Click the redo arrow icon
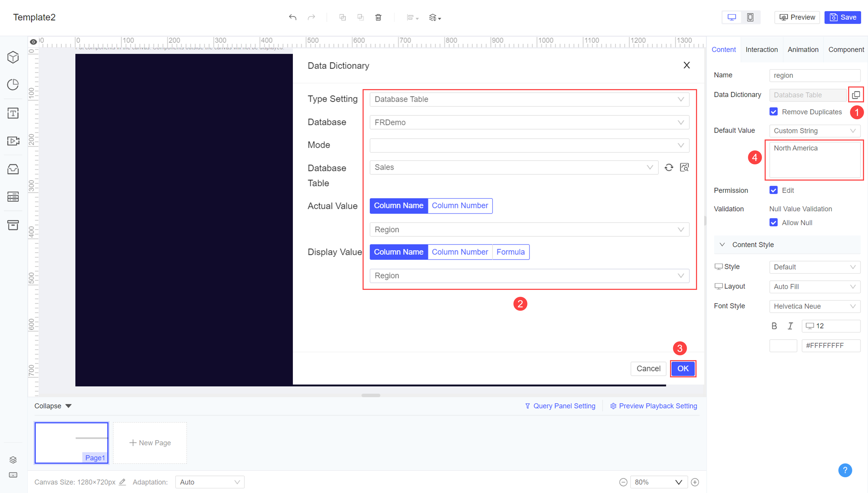The width and height of the screenshot is (868, 493). point(311,17)
